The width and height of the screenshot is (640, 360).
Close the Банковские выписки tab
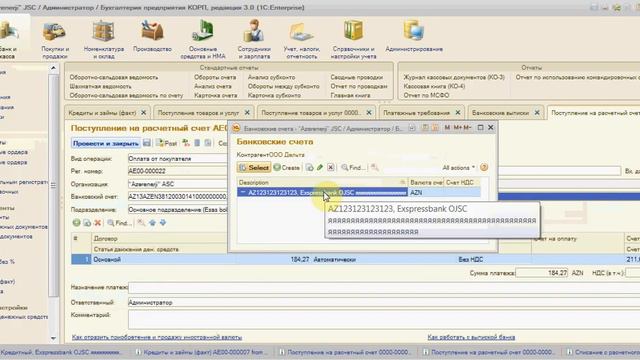coord(537,113)
